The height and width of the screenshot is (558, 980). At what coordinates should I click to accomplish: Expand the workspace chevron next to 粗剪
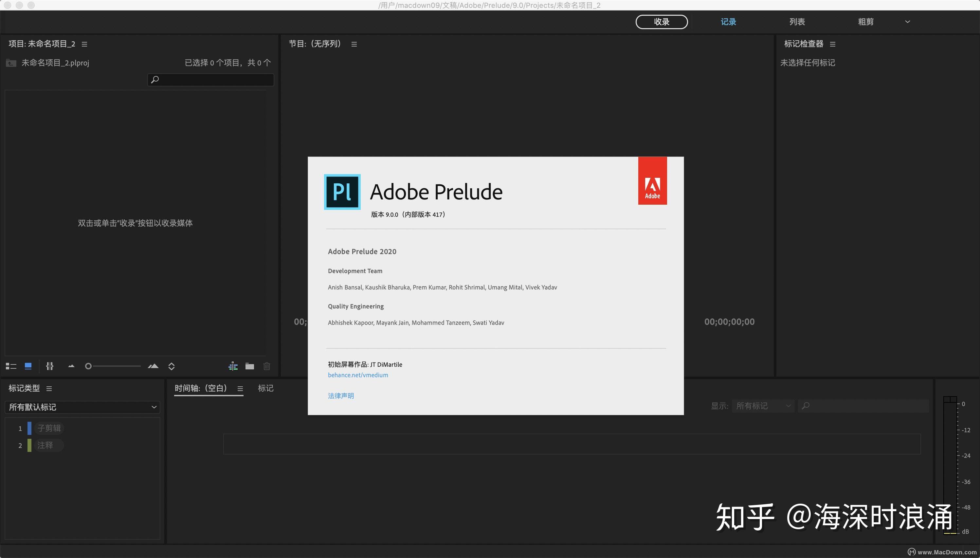907,22
